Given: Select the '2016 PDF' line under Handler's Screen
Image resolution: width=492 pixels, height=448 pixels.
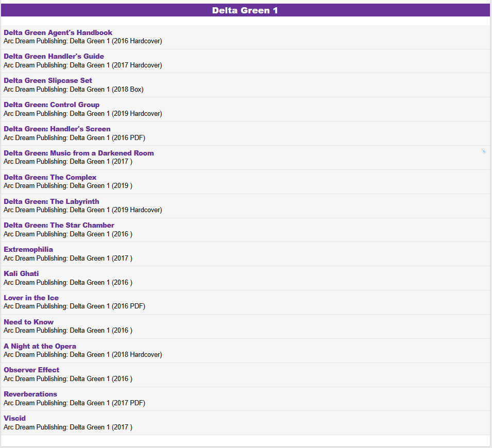Looking at the screenshot, I should click(74, 137).
